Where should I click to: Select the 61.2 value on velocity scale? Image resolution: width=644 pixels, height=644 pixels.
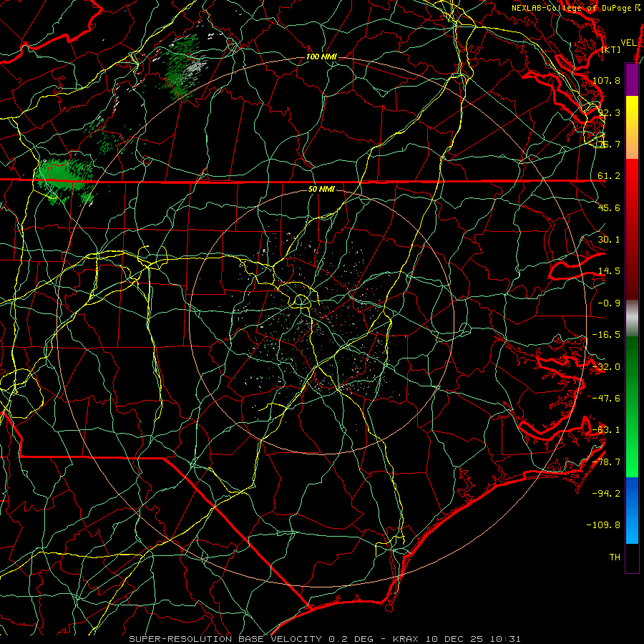609,176
